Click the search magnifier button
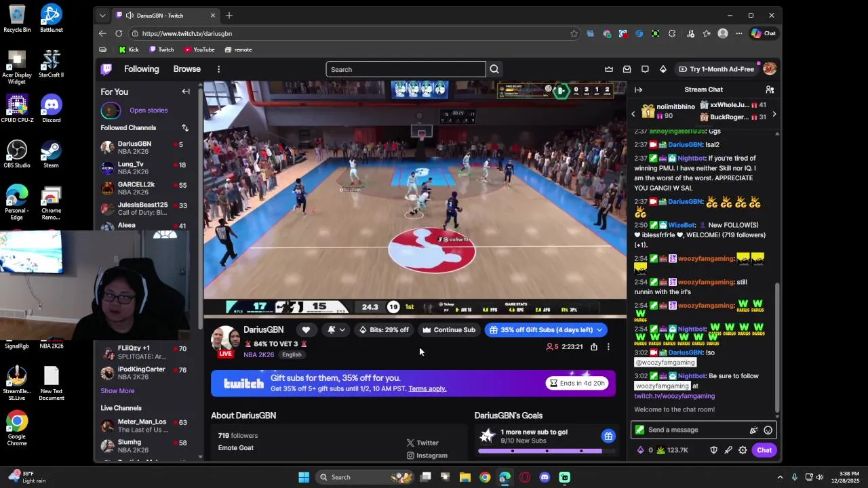Image resolution: width=868 pixels, height=488 pixels. [x=494, y=69]
